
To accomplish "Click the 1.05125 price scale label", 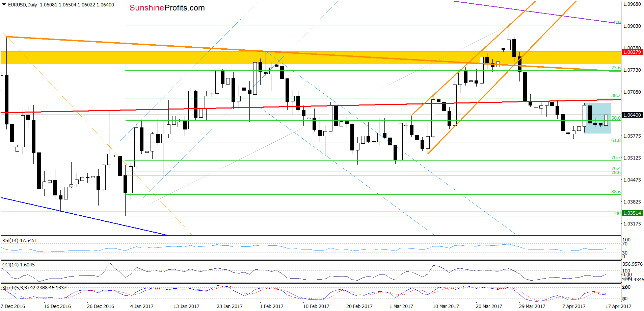I will pyautogui.click(x=632, y=158).
